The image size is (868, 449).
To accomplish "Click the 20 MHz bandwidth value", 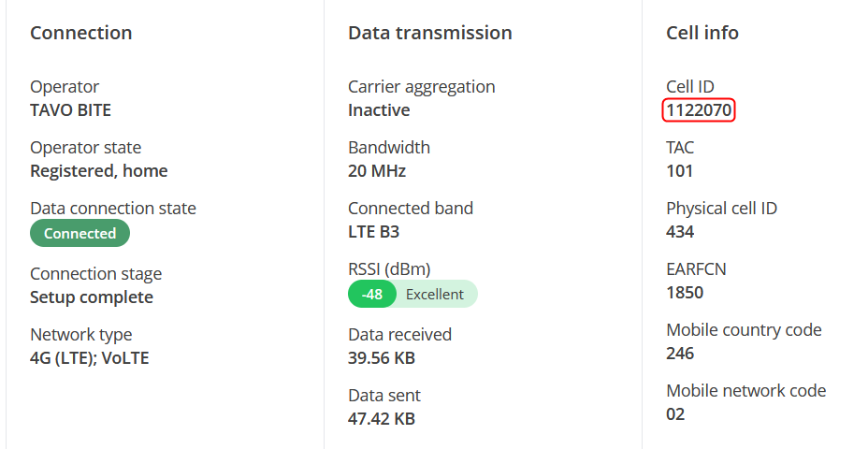I will click(377, 171).
